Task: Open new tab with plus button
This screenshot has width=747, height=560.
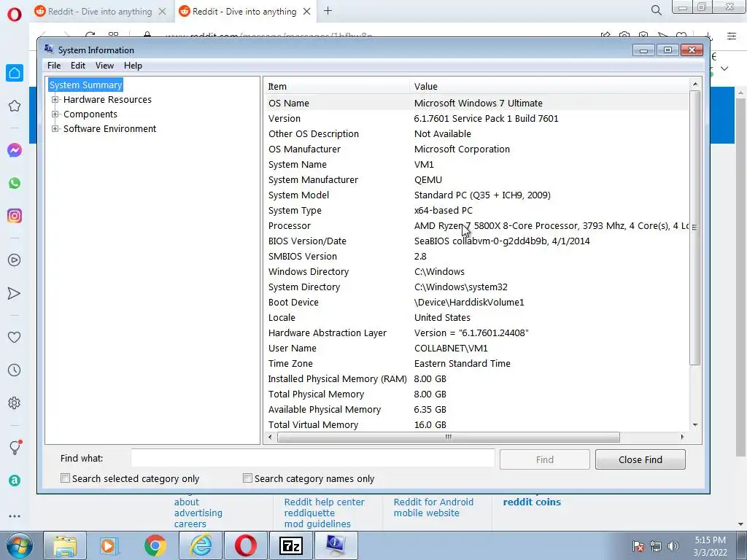Action: [328, 10]
